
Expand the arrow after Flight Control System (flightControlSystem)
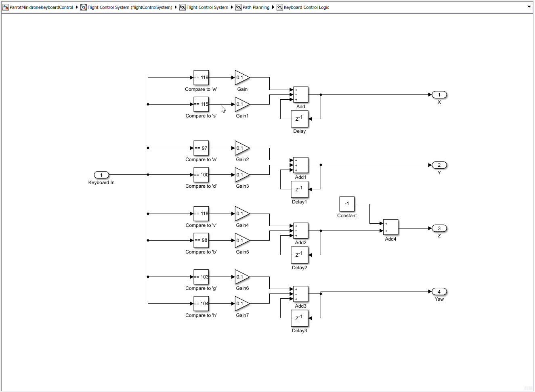point(176,7)
